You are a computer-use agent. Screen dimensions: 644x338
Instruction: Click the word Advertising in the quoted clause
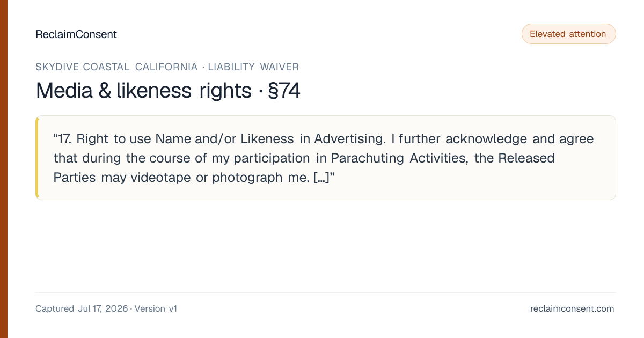(x=350, y=139)
